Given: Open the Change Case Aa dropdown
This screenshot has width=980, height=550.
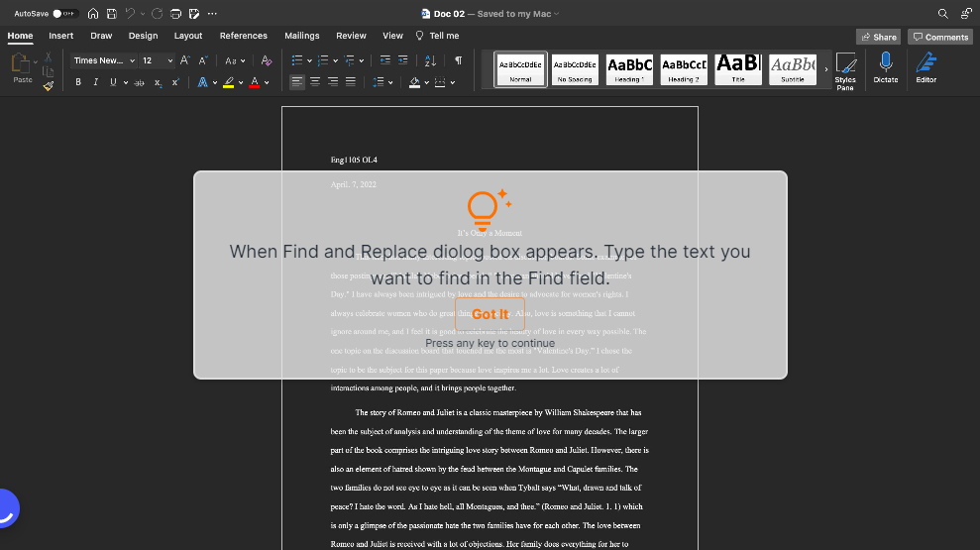Looking at the screenshot, I should coord(235,60).
